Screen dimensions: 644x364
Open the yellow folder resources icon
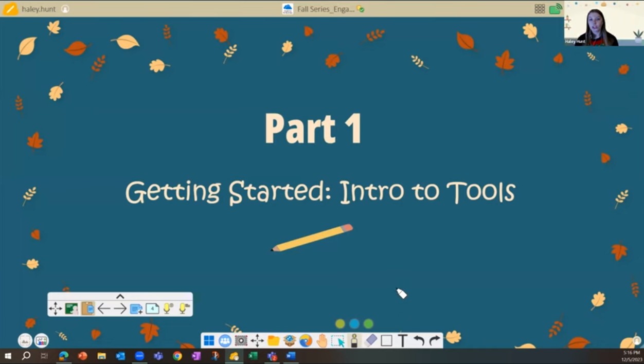click(273, 340)
